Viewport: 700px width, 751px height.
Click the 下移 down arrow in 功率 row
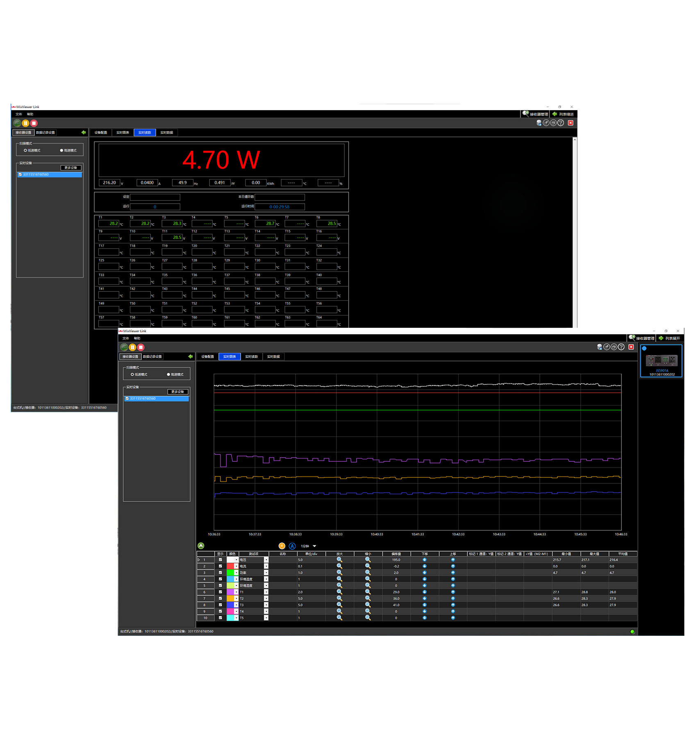coord(425,573)
